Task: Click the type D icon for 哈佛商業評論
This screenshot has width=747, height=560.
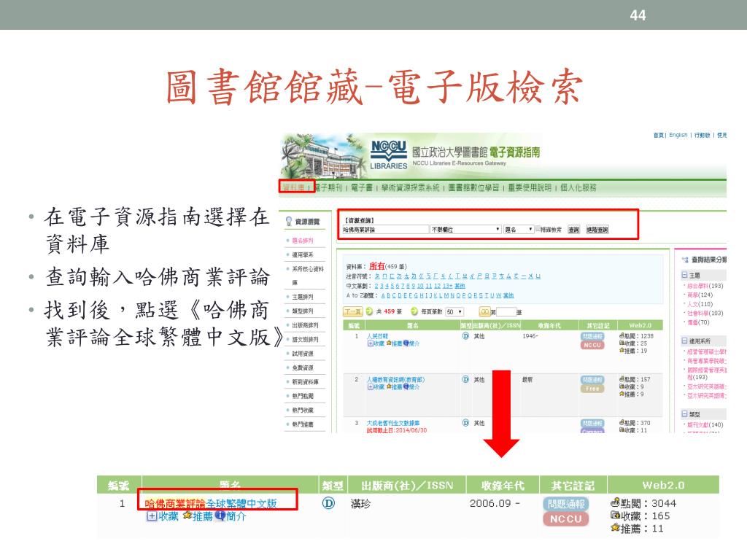Action: [328, 503]
